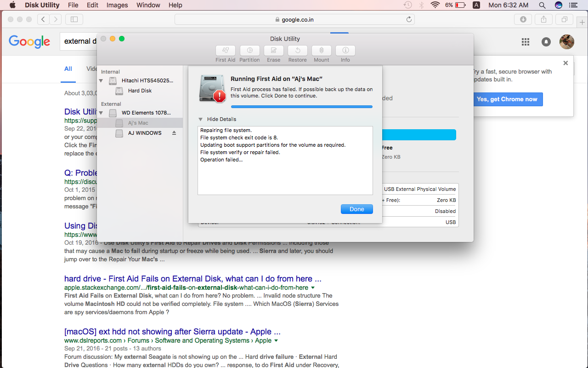Click the Siri menu bar icon
Viewport: 588px width, 368px height.
(558, 5)
